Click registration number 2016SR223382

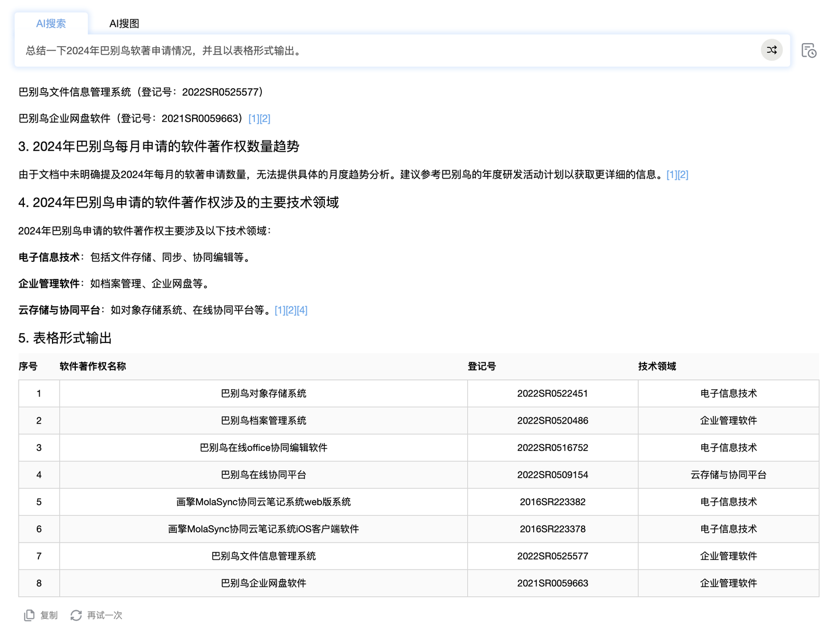tap(552, 502)
